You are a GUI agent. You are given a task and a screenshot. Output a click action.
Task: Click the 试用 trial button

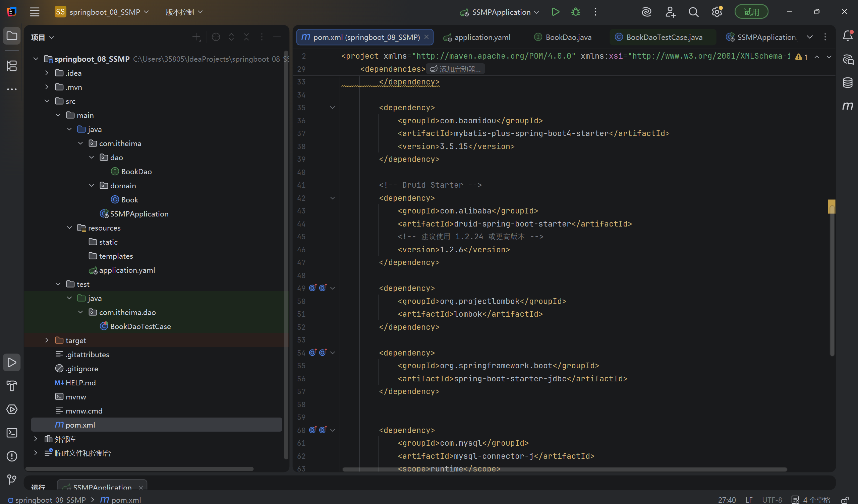751,12
